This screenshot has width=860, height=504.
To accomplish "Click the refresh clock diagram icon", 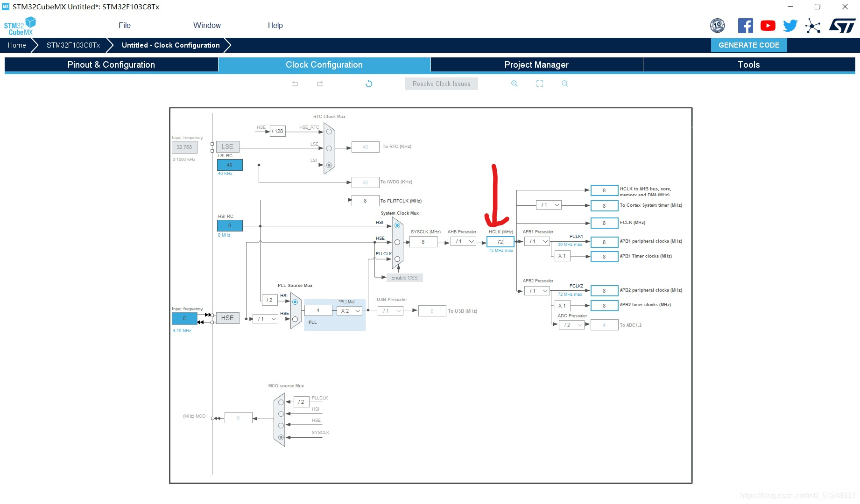I will [x=369, y=84].
